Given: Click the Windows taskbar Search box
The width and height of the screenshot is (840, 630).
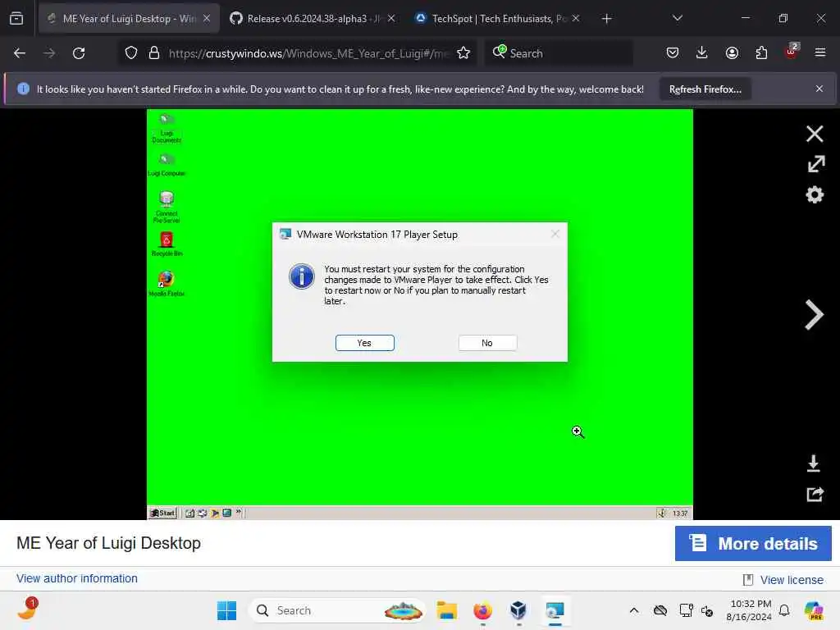Looking at the screenshot, I should click(x=337, y=610).
